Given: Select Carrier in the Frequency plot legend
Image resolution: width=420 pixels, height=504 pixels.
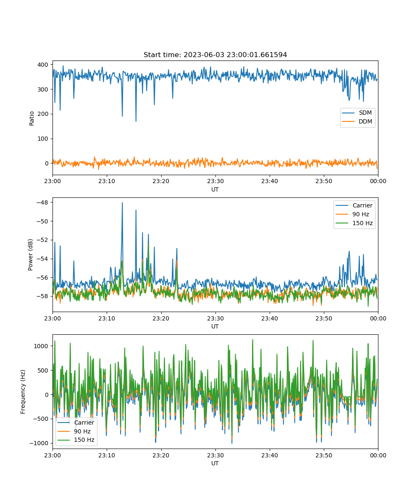Looking at the screenshot, I should coord(76,423).
